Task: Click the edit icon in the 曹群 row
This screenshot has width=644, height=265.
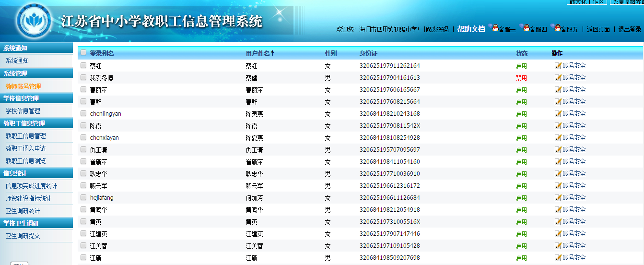Action: pos(558,102)
